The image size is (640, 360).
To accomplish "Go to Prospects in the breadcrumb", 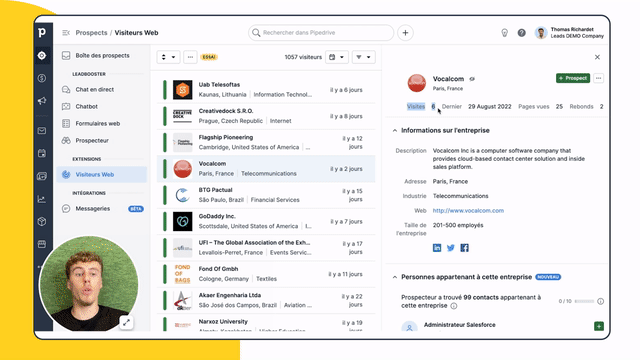I will coord(91,33).
